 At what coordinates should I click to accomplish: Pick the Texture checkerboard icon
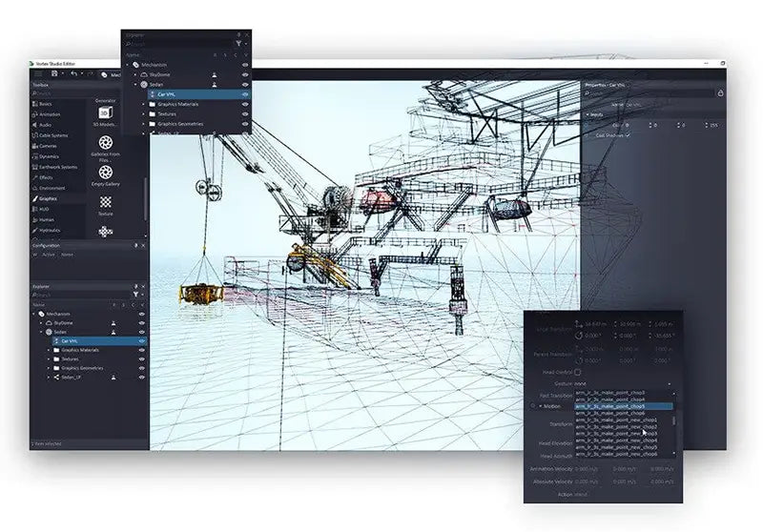[105, 202]
